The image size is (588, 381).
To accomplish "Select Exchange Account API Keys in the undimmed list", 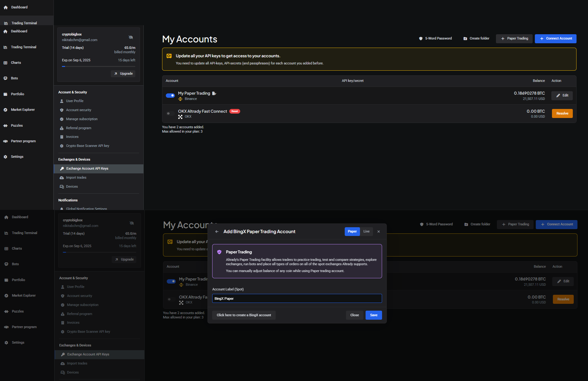I will [99, 168].
